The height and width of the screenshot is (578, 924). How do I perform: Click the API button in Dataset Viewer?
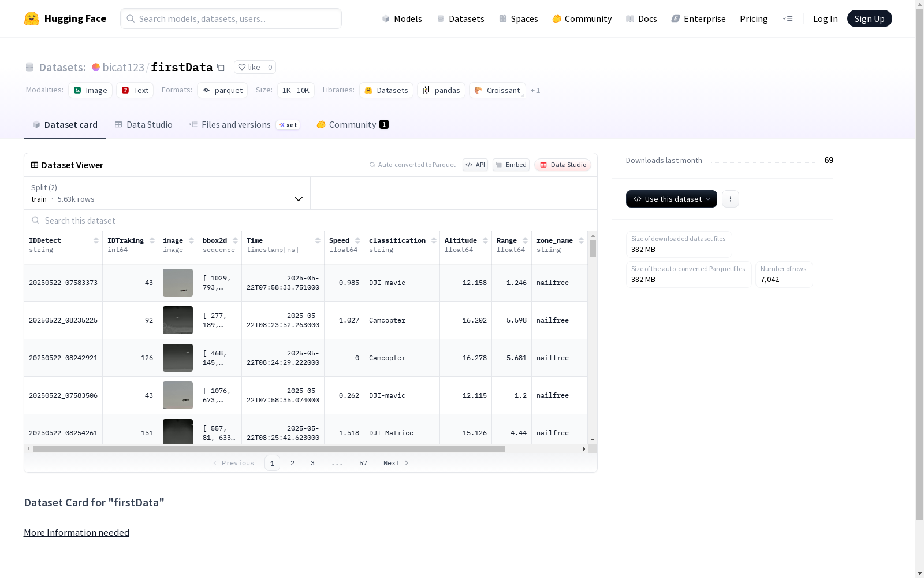(x=475, y=165)
